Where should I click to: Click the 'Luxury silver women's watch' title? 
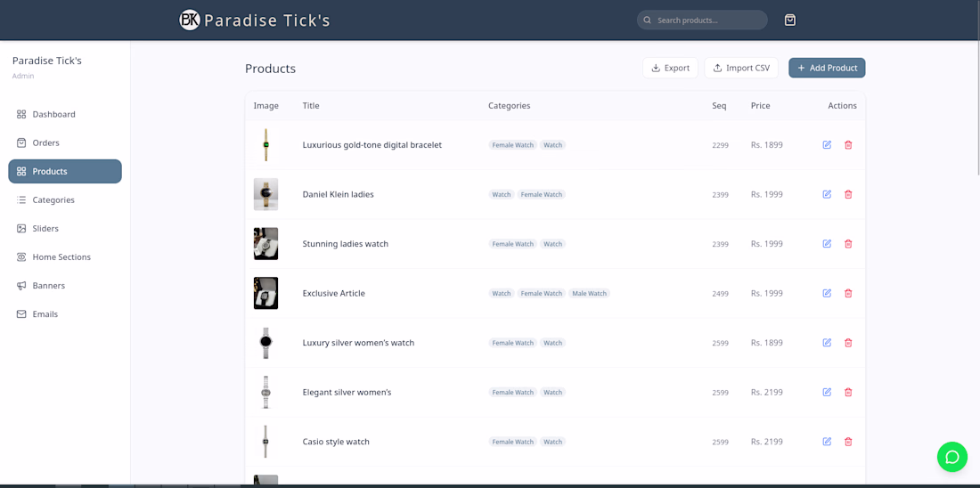(x=358, y=343)
